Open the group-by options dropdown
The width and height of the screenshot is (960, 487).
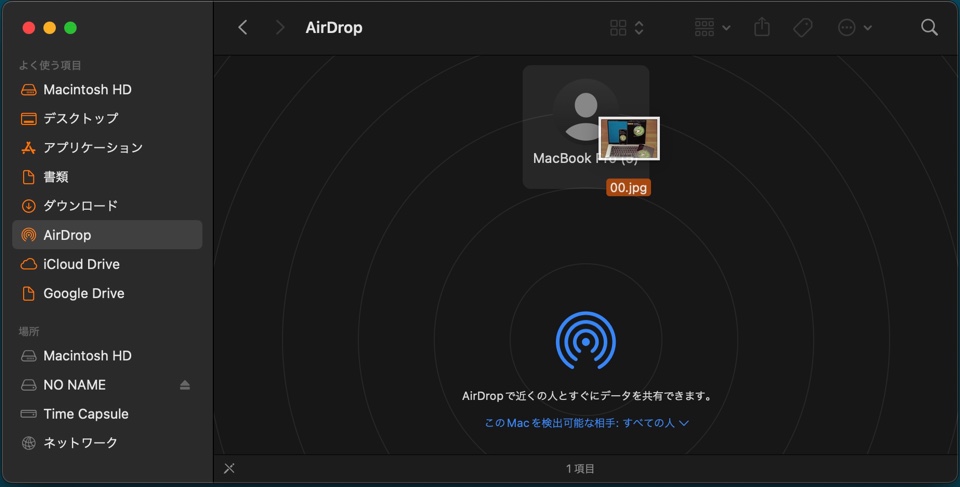point(713,28)
